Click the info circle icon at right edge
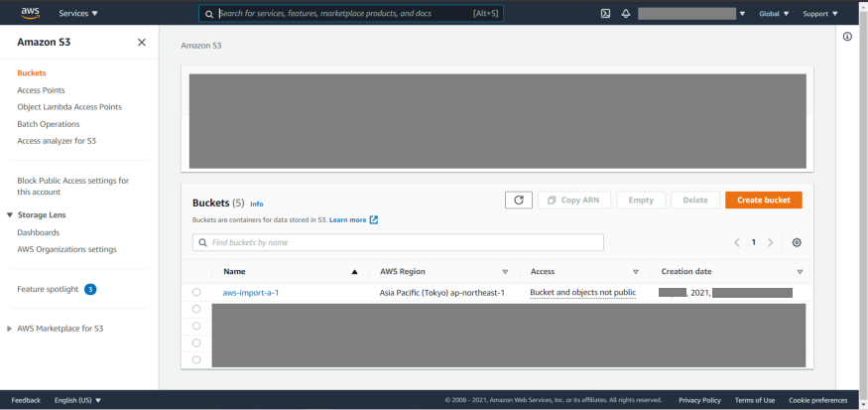Screen dimensions: 868x410 (847, 37)
